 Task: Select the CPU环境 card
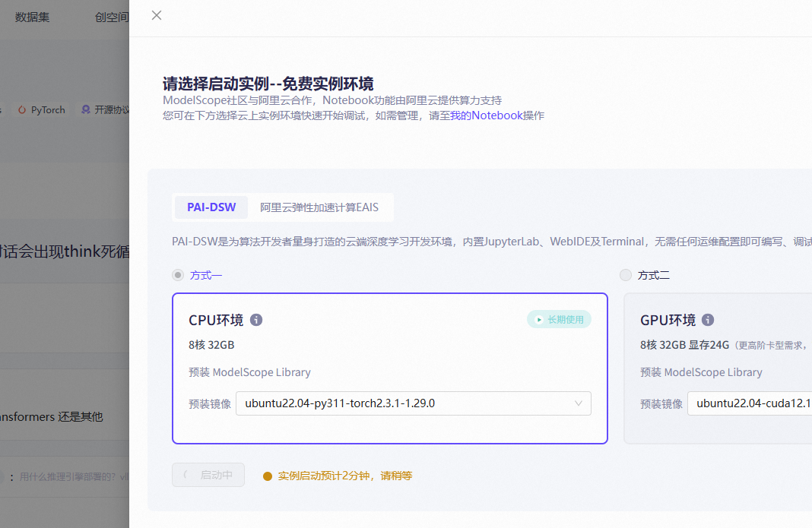point(389,368)
